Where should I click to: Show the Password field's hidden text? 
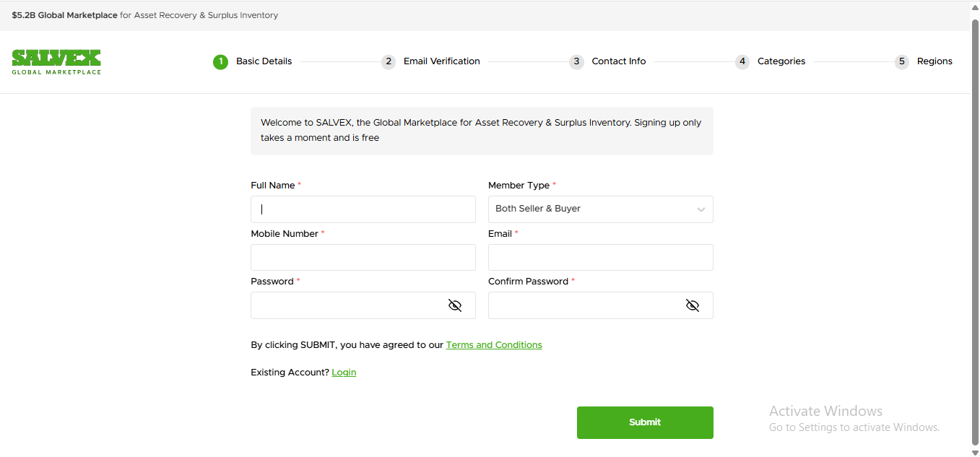tap(455, 305)
